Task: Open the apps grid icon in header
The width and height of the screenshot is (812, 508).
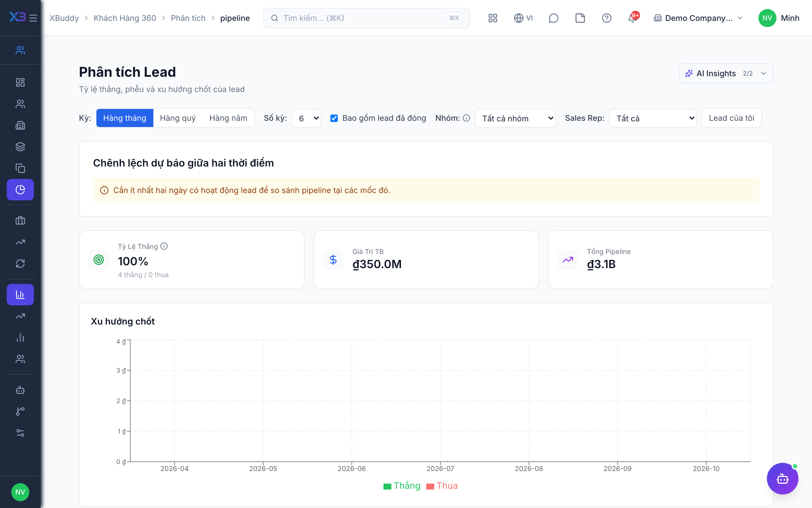Action: pyautogui.click(x=493, y=18)
